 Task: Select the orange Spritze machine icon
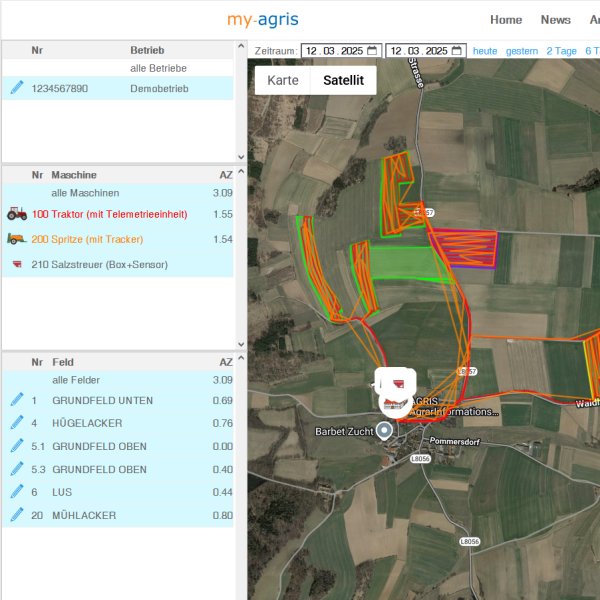17,239
